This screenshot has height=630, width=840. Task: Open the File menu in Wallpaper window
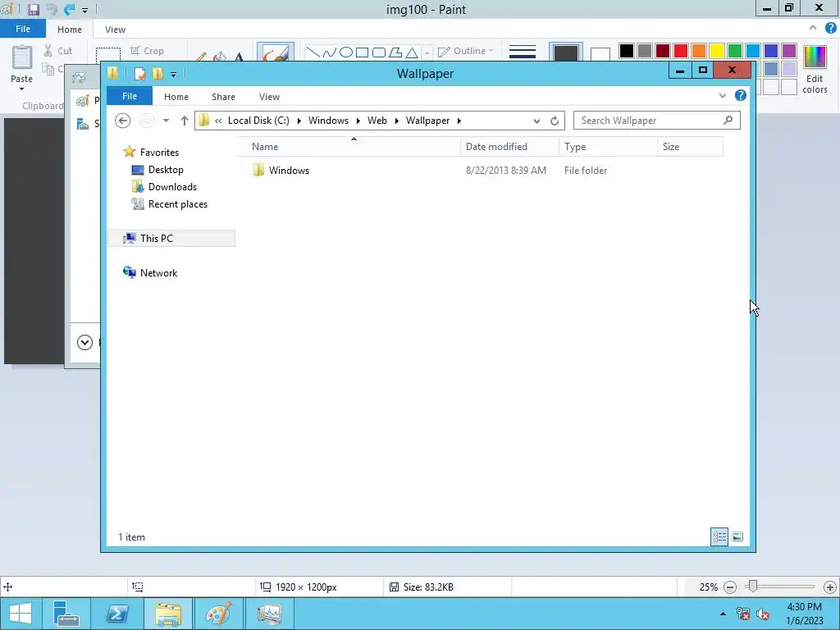(x=129, y=96)
